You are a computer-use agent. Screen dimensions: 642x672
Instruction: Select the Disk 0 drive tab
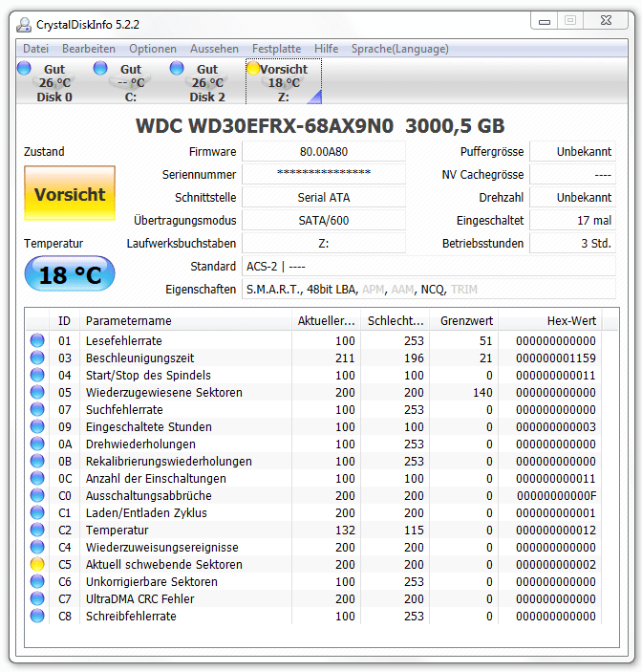click(x=54, y=82)
